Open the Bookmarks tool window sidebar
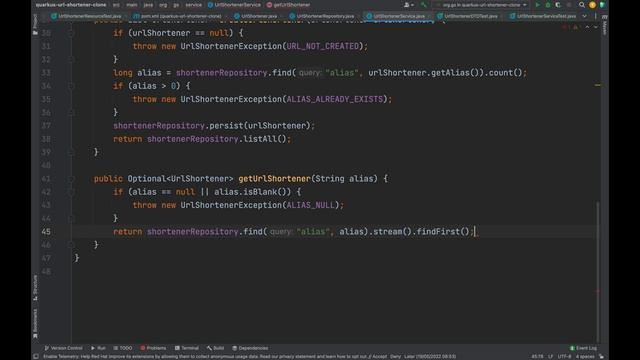 coord(35,323)
